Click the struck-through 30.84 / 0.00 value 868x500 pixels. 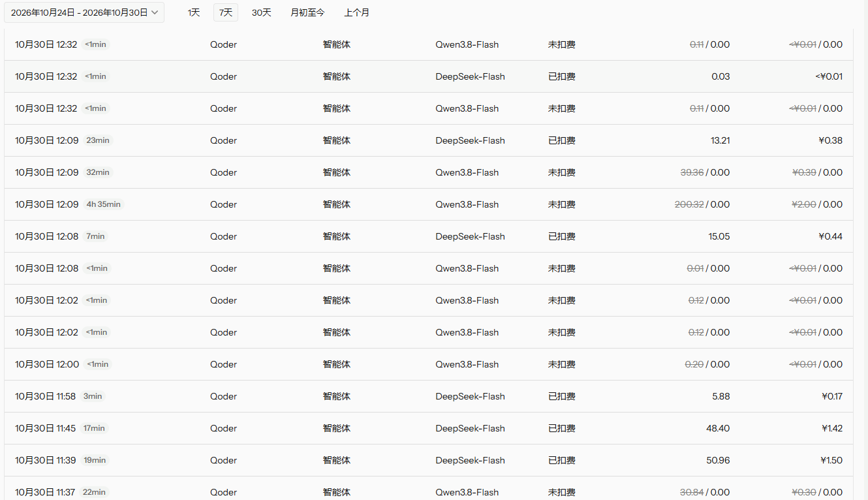tap(705, 492)
